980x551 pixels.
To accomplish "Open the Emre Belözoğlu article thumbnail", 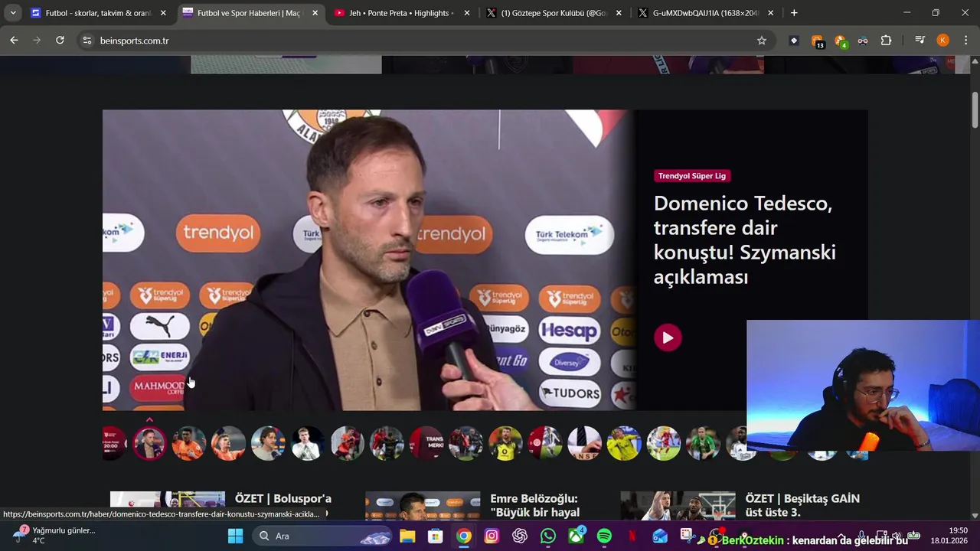I will (423, 506).
